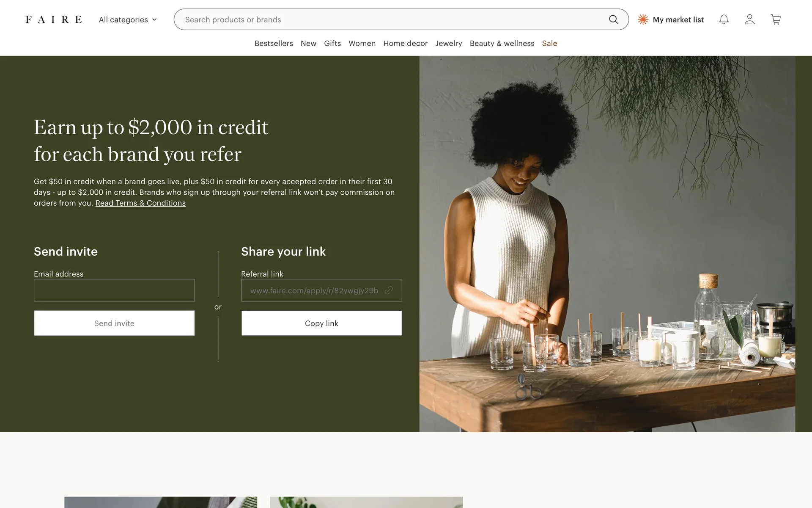Open the shopping cart
812x508 pixels.
tap(776, 19)
